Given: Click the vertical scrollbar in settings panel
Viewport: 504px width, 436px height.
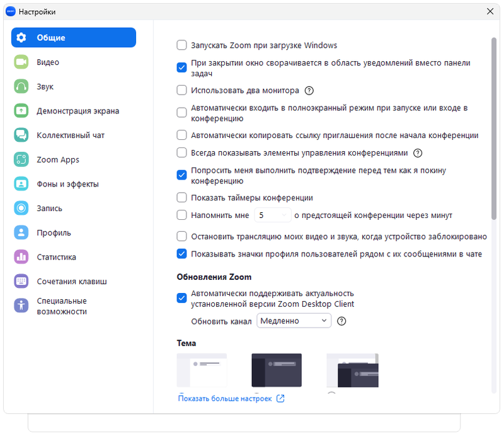Looking at the screenshot, I should pos(494,129).
